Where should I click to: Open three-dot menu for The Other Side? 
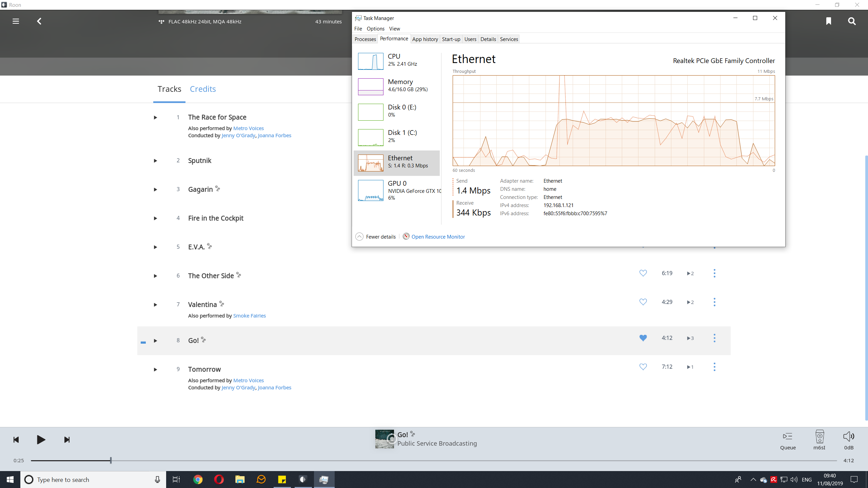(x=714, y=273)
